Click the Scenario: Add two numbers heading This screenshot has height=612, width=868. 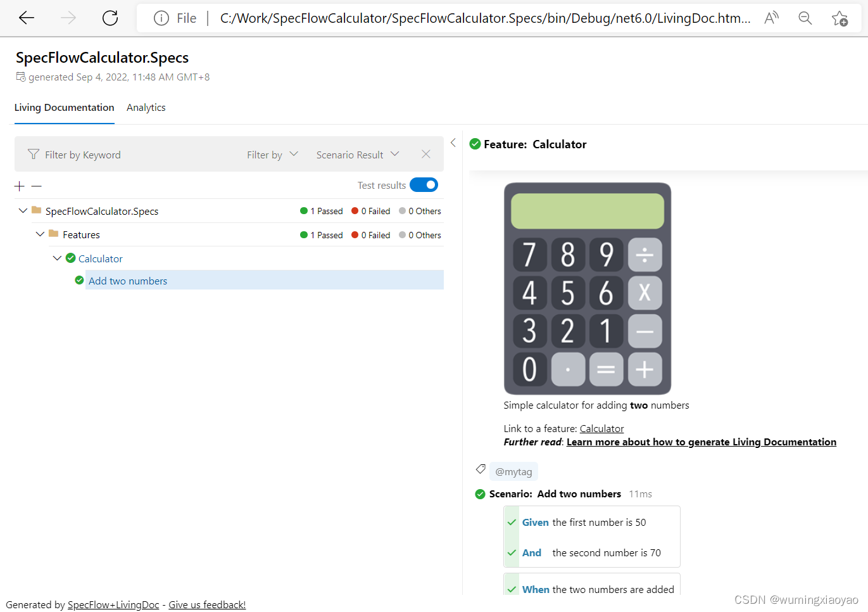(x=555, y=494)
